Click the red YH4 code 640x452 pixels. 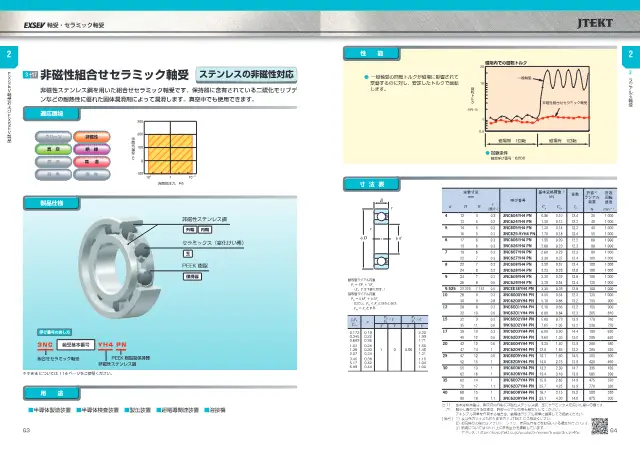[105, 345]
